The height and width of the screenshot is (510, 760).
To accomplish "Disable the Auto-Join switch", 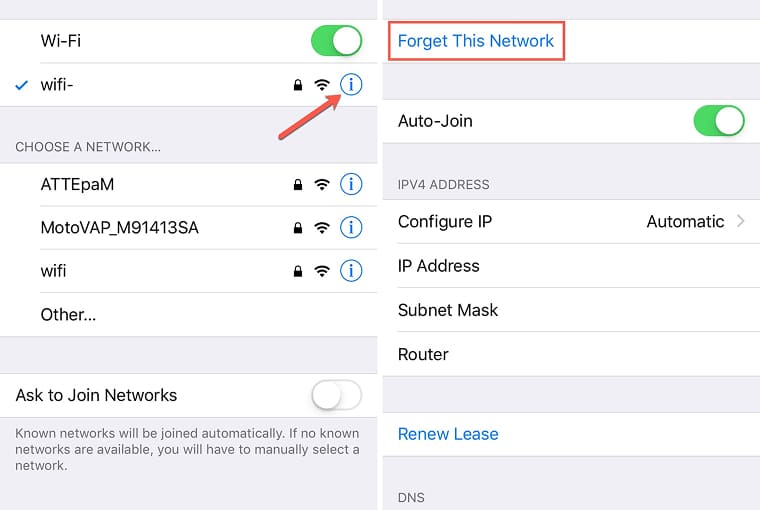I will pyautogui.click(x=719, y=121).
